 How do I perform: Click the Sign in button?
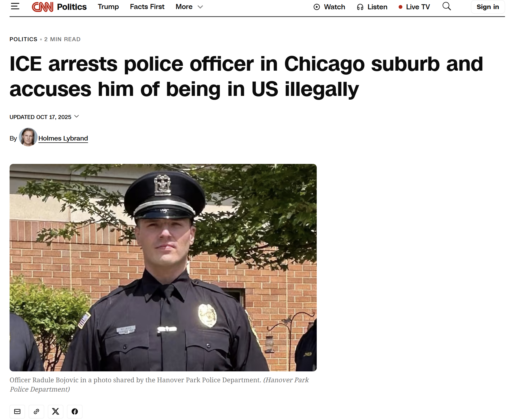(x=487, y=7)
